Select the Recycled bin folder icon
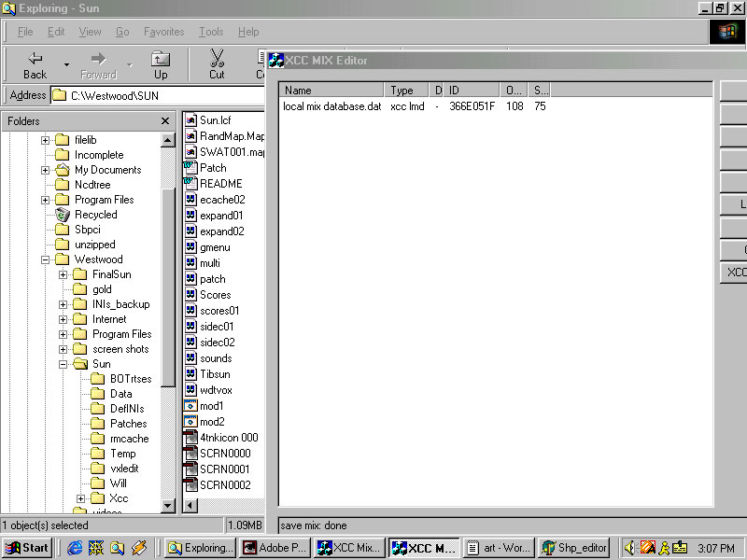The width and height of the screenshot is (747, 560). coord(62,215)
